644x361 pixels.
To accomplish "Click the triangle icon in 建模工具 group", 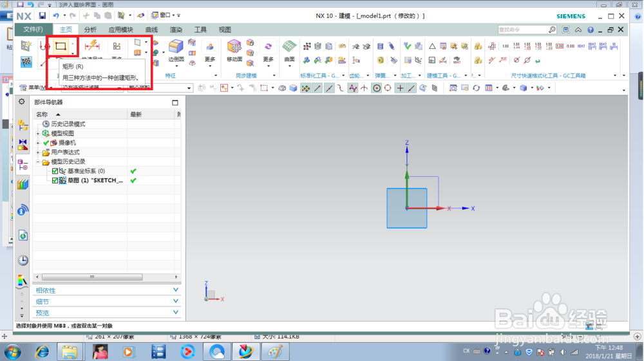I will click(x=432, y=46).
